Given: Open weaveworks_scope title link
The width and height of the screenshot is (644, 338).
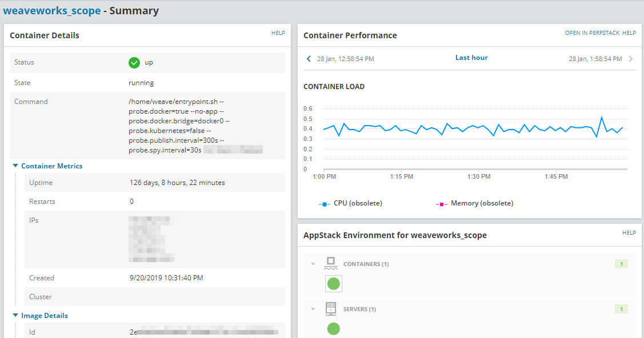Looking at the screenshot, I should coord(51,11).
